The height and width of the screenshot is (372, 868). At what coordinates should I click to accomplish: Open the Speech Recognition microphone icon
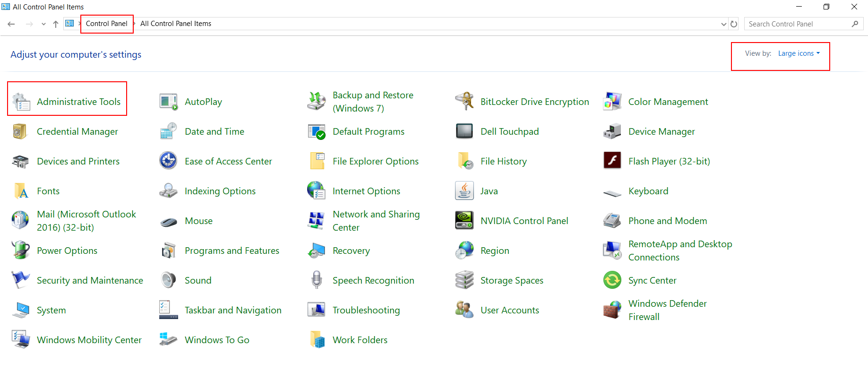click(317, 280)
